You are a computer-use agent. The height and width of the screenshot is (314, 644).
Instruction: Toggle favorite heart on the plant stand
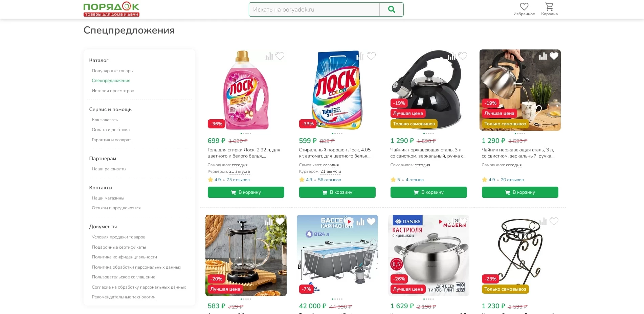click(x=554, y=221)
